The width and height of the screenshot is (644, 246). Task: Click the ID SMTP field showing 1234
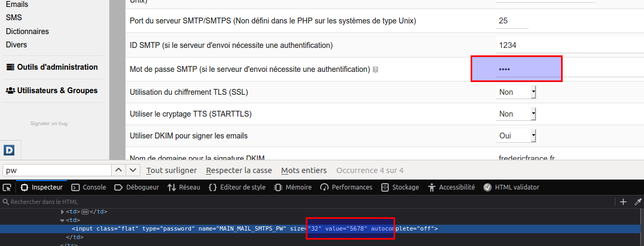[x=570, y=46]
